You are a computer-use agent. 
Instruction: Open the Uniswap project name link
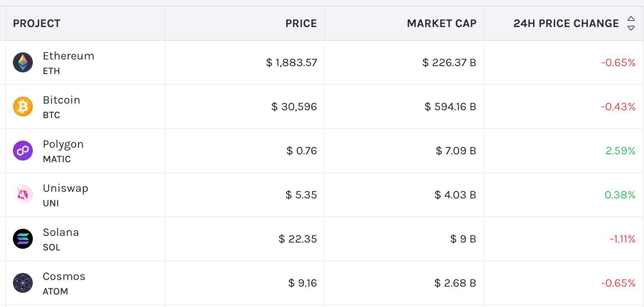pyautogui.click(x=66, y=188)
